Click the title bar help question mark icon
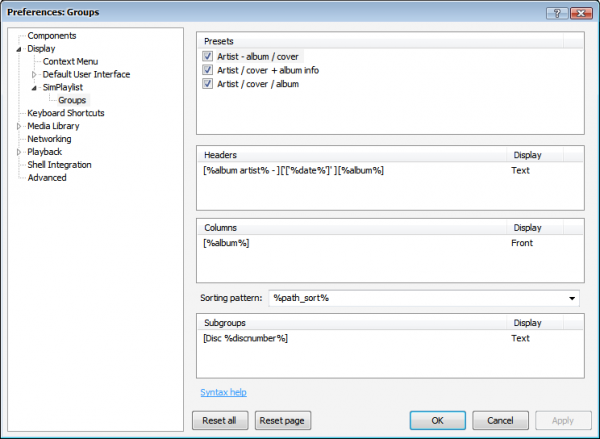The width and height of the screenshot is (600, 439). [555, 10]
